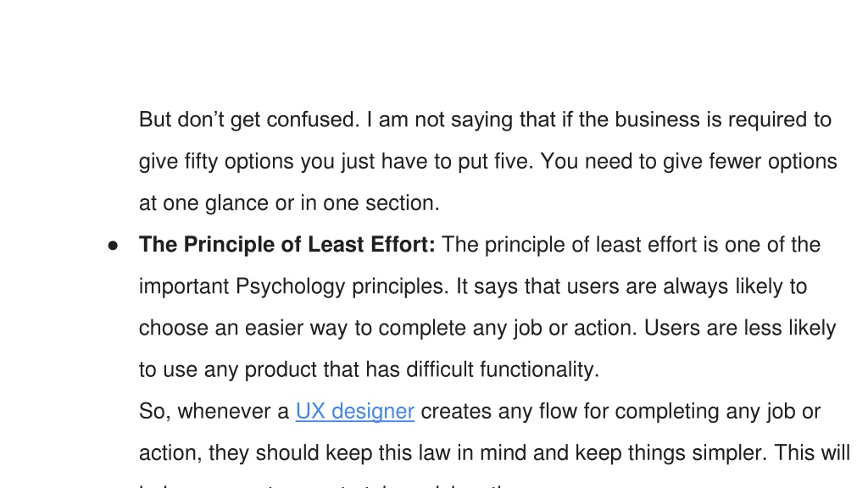Viewport: 868px width, 488px height.
Task: Place cursor on the word confused
Action: pos(313,119)
